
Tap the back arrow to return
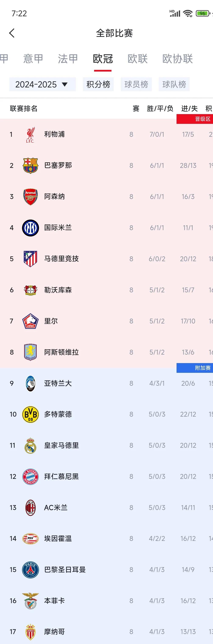click(x=12, y=33)
